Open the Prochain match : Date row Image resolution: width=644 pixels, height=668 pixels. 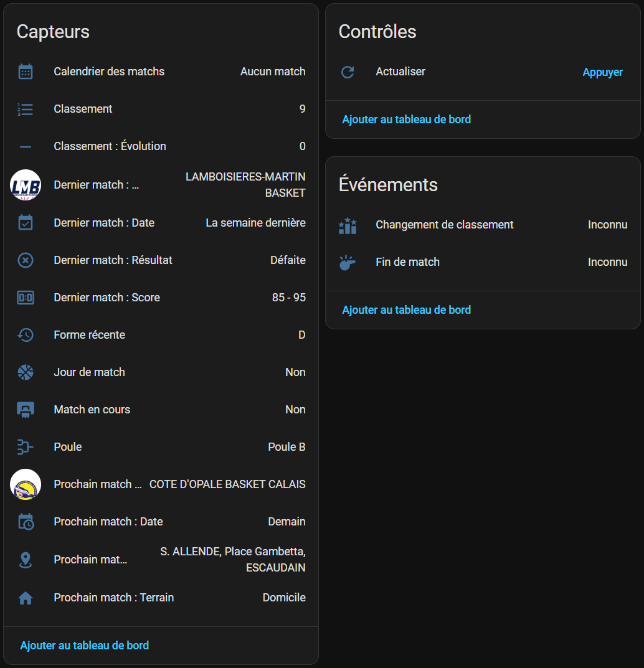161,522
